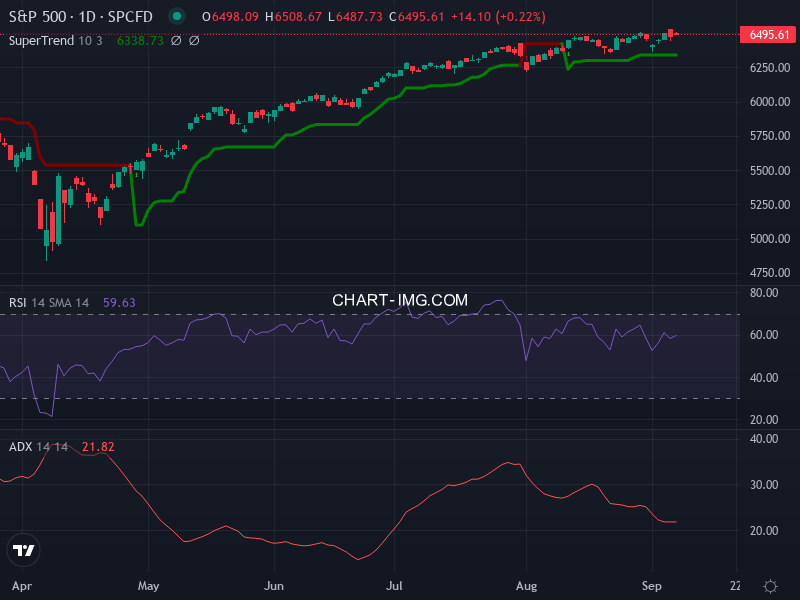The image size is (800, 600).
Task: Click the change value +14.10 (+0.22%)
Action: 498,17
